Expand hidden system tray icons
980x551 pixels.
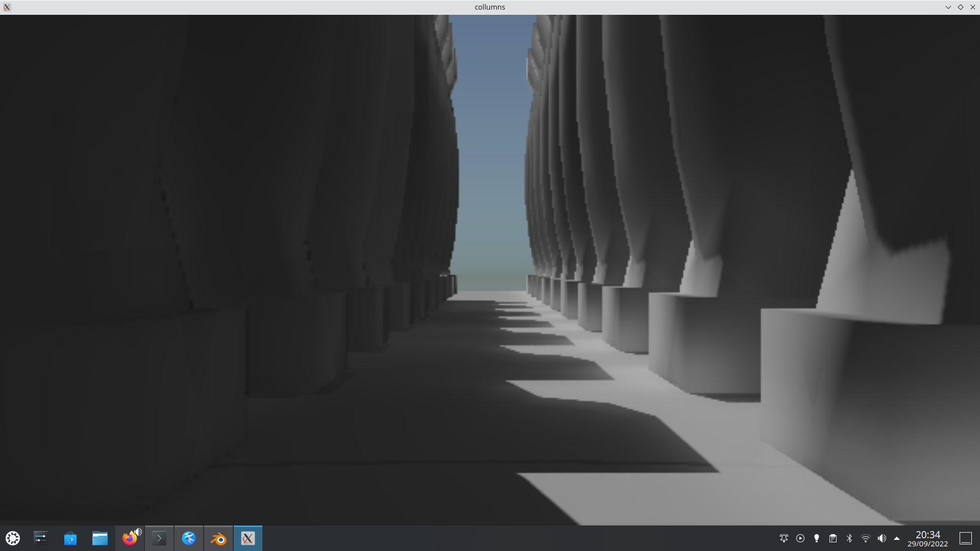tap(897, 538)
